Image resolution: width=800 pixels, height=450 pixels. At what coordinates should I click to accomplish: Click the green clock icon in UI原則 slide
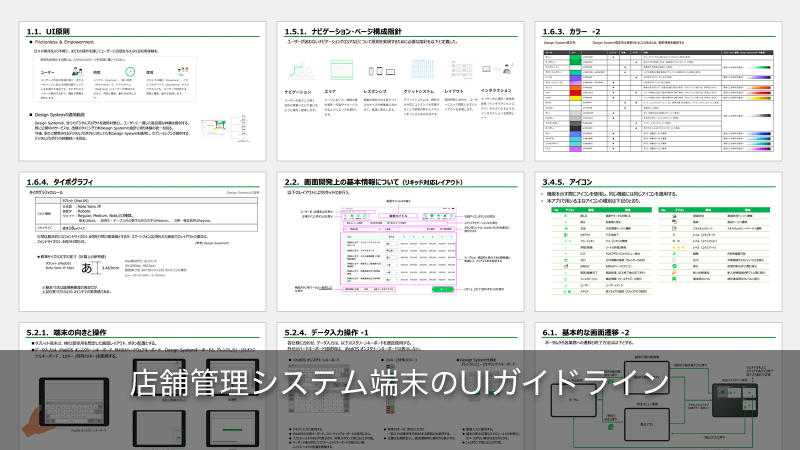(x=130, y=72)
